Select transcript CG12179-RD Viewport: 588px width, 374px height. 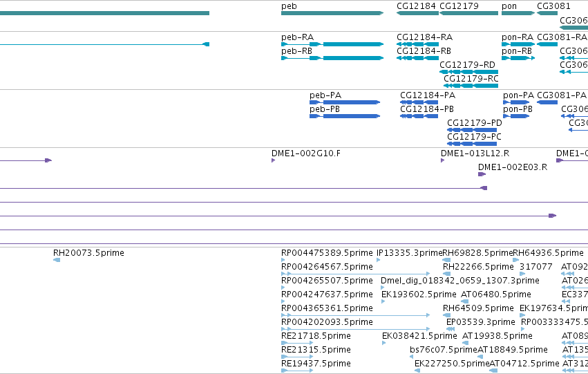pos(468,72)
